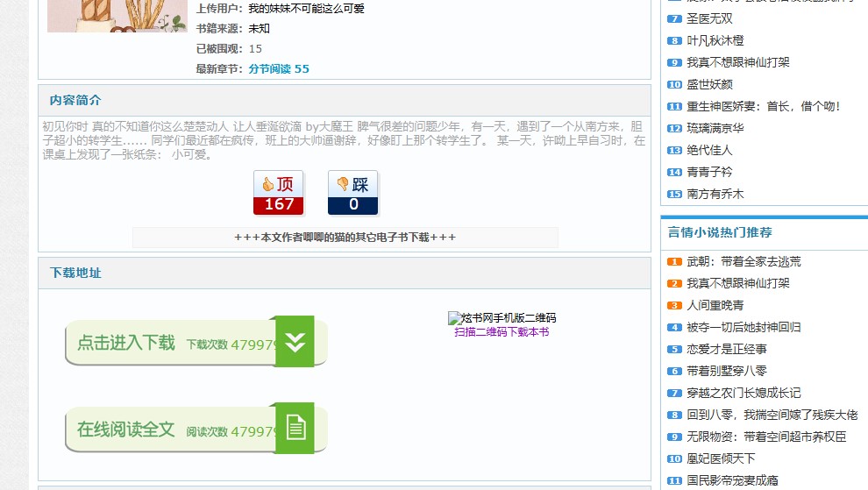Viewport: 868px width, 490px height.
Task: Click the thumbs-up hand icon on 顶
Action: 268,184
